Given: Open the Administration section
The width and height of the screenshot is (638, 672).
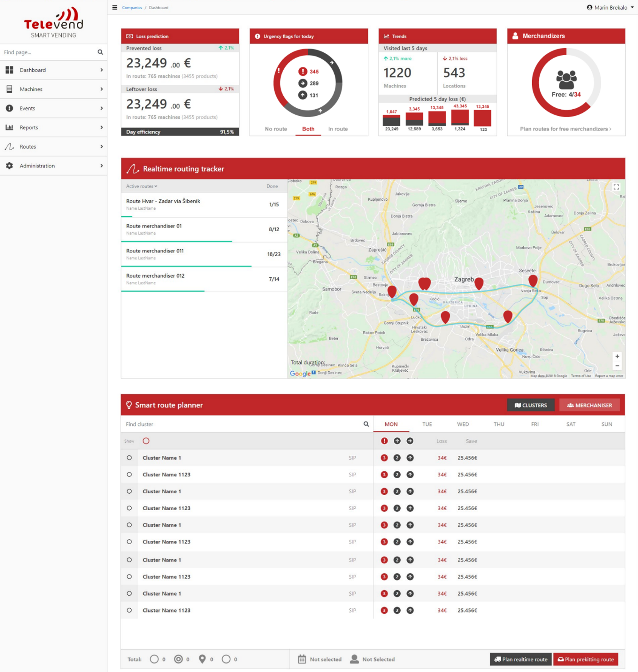Looking at the screenshot, I should [37, 166].
